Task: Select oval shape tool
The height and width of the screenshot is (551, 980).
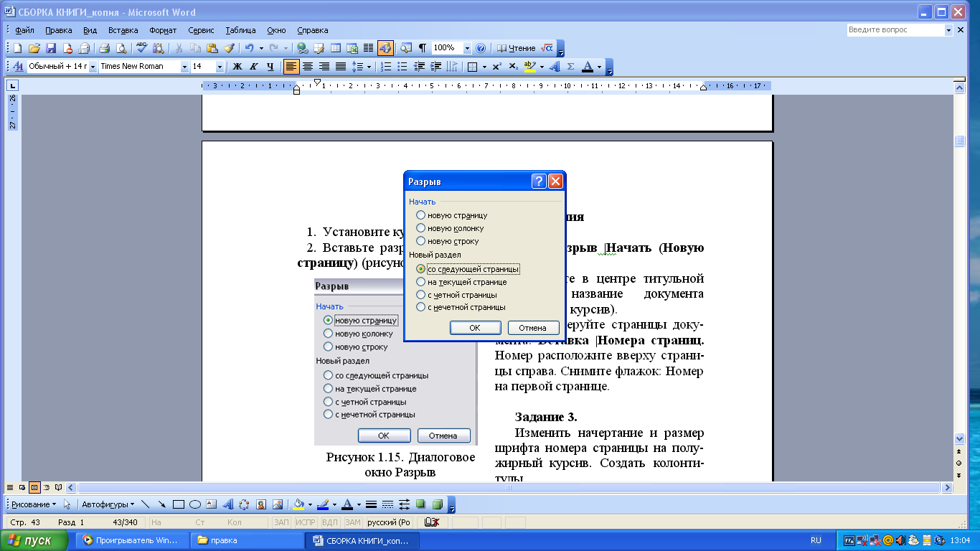Action: click(x=195, y=504)
